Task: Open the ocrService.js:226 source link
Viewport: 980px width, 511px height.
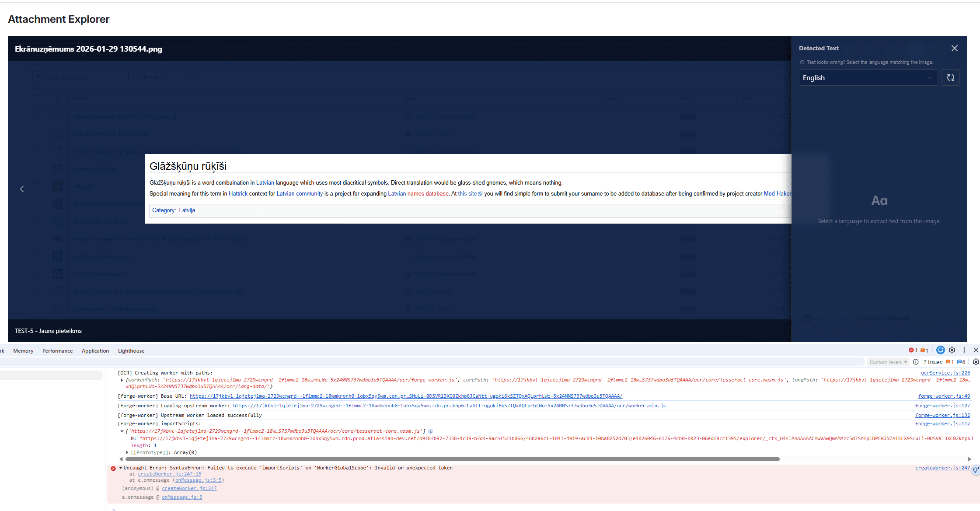Action: click(945, 373)
